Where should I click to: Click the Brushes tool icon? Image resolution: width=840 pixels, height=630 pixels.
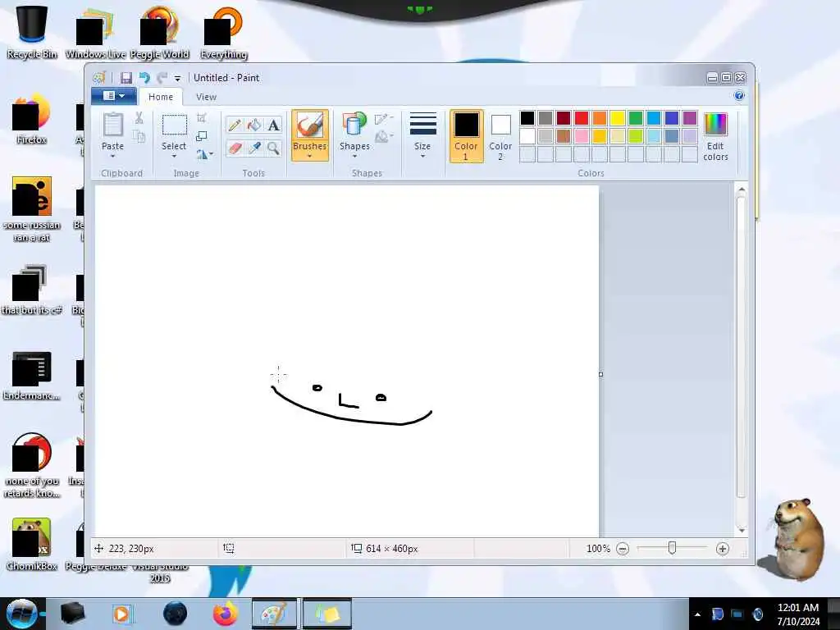tap(309, 126)
